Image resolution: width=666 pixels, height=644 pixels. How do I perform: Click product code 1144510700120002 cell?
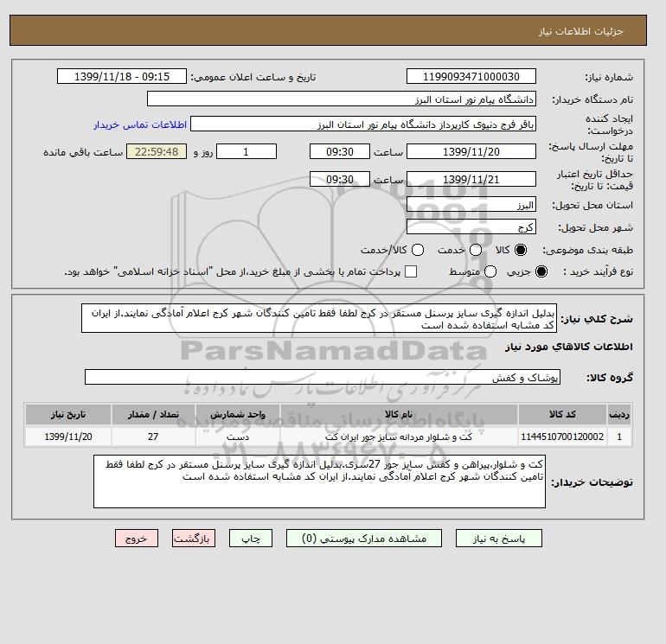pyautogui.click(x=562, y=437)
